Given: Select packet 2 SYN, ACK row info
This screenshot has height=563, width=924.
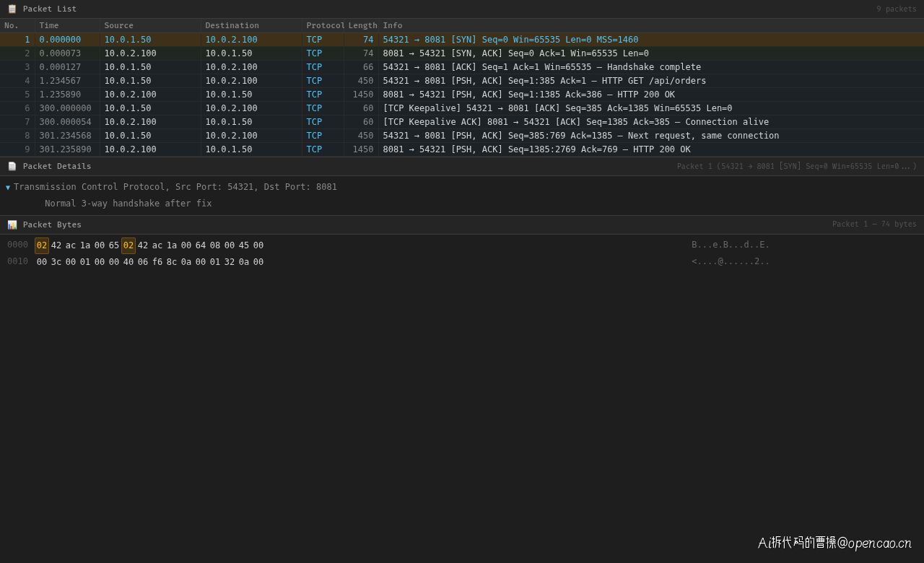Looking at the screenshot, I should click(515, 53).
